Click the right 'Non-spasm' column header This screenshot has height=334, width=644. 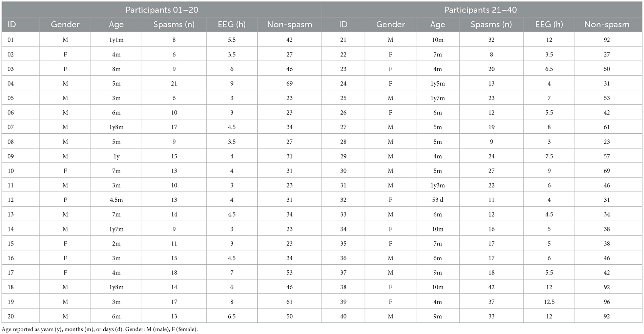point(606,25)
